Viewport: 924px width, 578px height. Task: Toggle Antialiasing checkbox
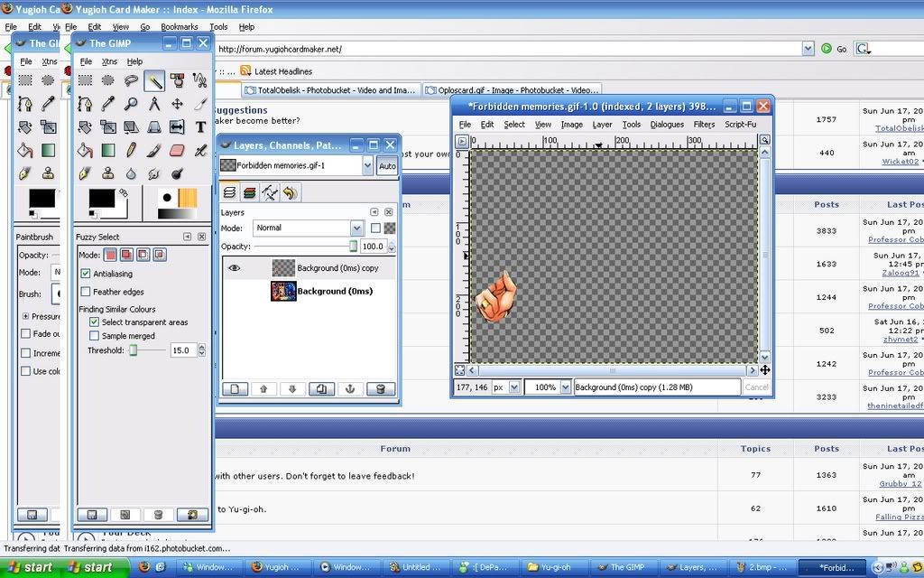pyautogui.click(x=86, y=274)
